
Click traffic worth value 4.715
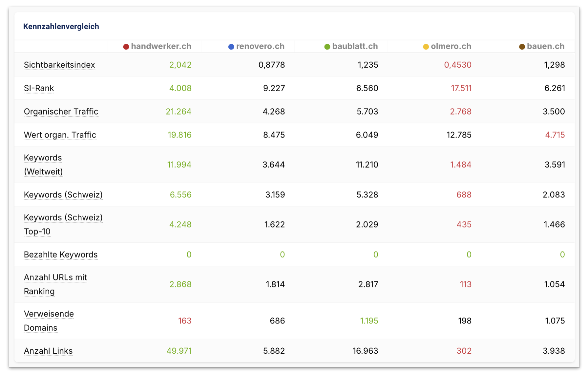click(x=555, y=135)
